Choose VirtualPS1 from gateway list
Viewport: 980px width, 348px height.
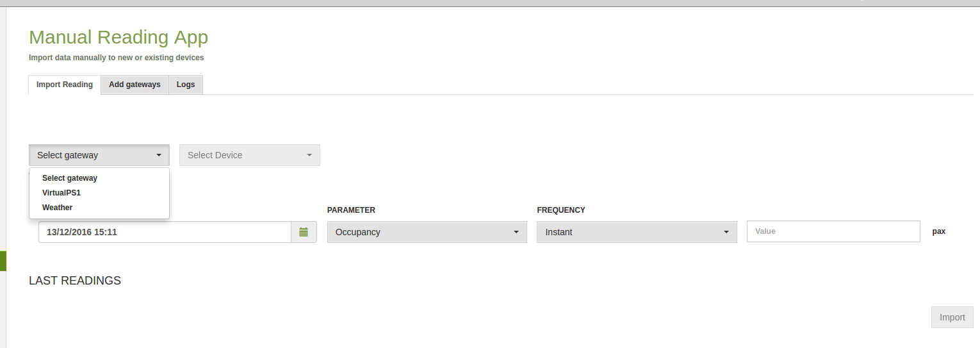coord(61,193)
